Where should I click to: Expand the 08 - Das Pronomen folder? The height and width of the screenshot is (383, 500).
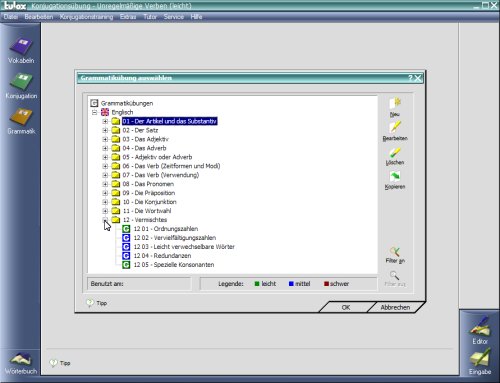coord(105,184)
